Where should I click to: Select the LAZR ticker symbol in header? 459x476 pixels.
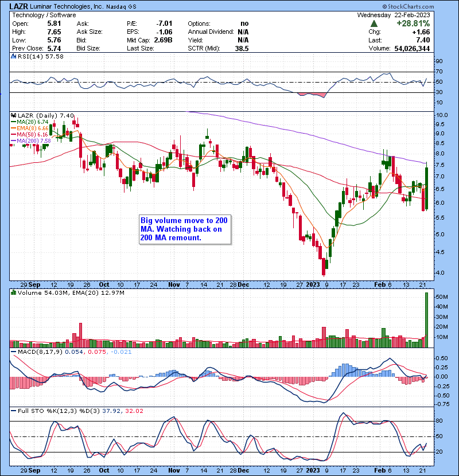(x=19, y=6)
